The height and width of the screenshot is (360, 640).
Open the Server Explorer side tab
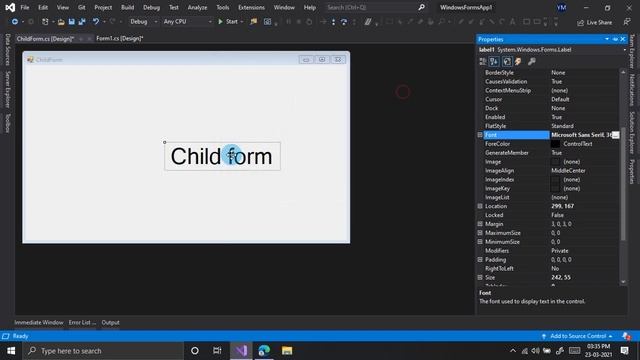pos(7,89)
